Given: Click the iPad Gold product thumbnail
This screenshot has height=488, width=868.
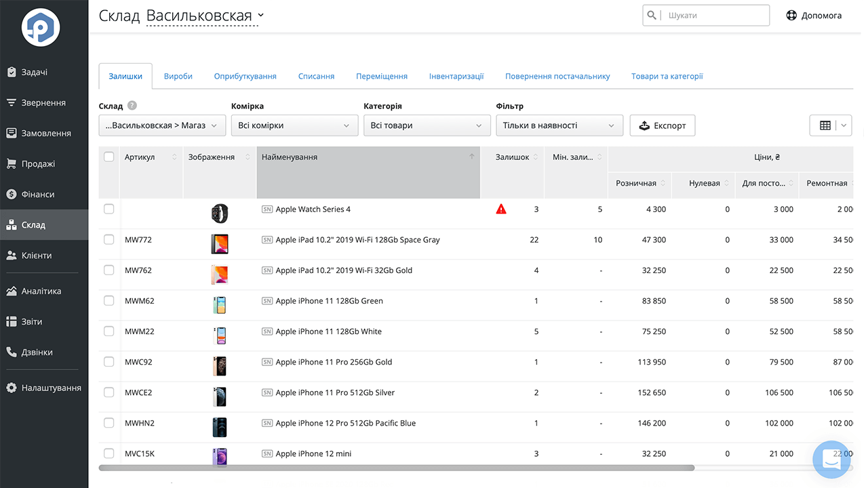Looking at the screenshot, I should pyautogui.click(x=220, y=274).
